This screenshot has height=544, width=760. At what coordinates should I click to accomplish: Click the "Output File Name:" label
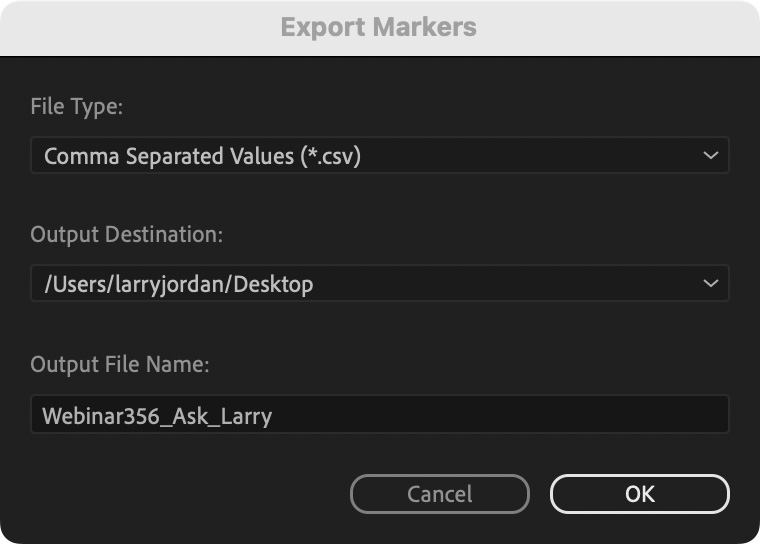(120, 365)
